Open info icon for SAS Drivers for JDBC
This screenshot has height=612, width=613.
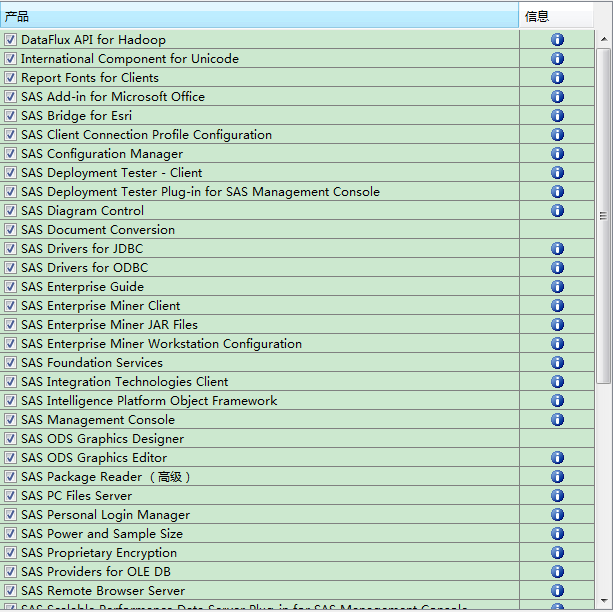[x=557, y=249]
